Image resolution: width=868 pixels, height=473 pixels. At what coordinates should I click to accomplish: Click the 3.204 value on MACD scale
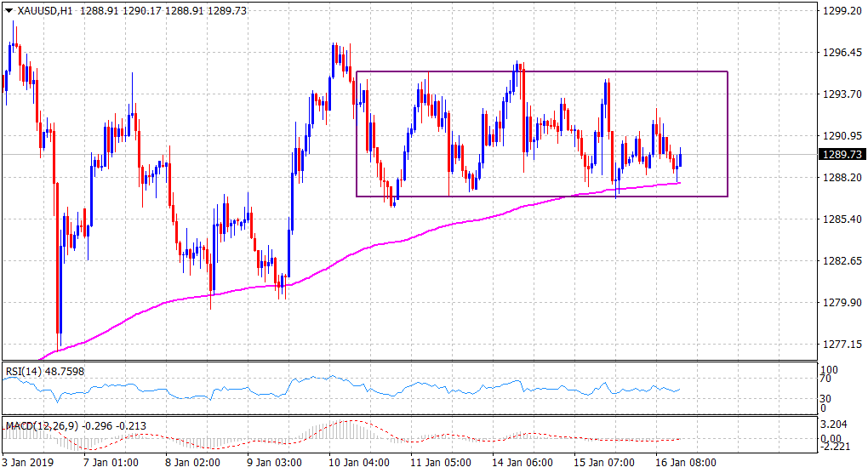click(836, 423)
